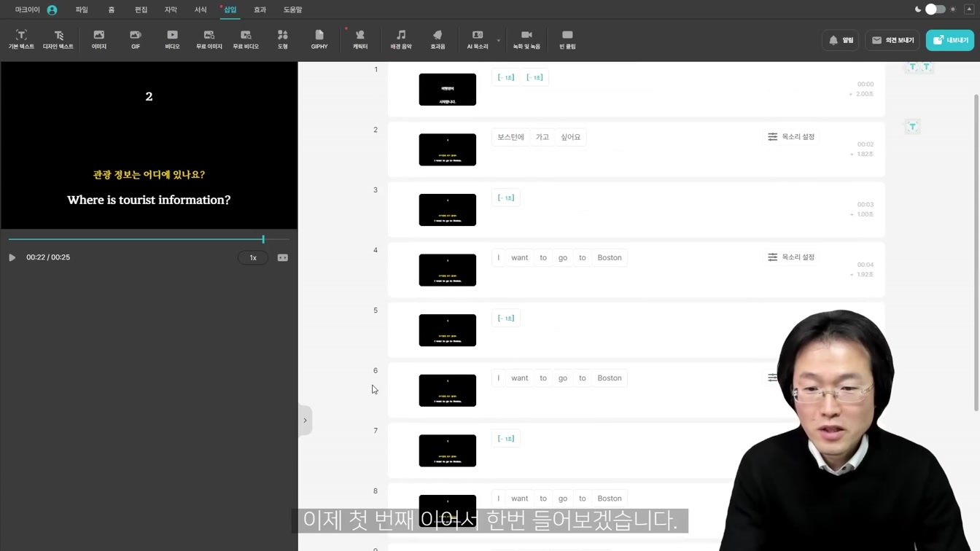This screenshot has width=980, height=551.
Task: Select clip 4 thumbnail
Action: 448,270
